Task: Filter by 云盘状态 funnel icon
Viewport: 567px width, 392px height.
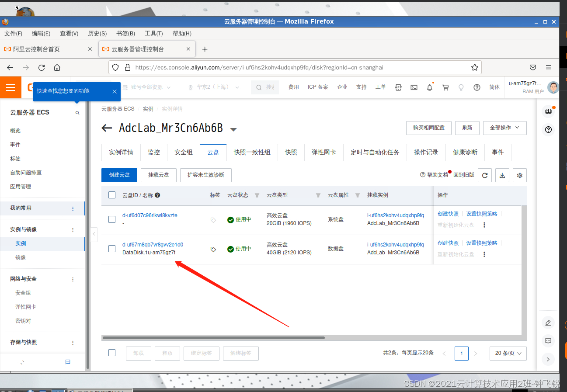Action: [x=257, y=195]
